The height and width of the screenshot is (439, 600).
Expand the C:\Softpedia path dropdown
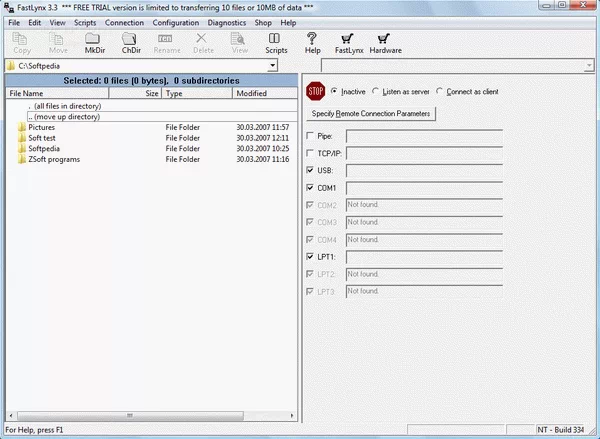tap(272, 66)
